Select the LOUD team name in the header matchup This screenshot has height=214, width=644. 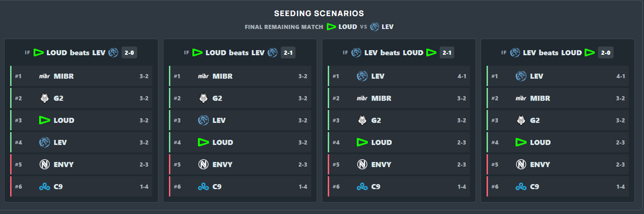(x=348, y=27)
